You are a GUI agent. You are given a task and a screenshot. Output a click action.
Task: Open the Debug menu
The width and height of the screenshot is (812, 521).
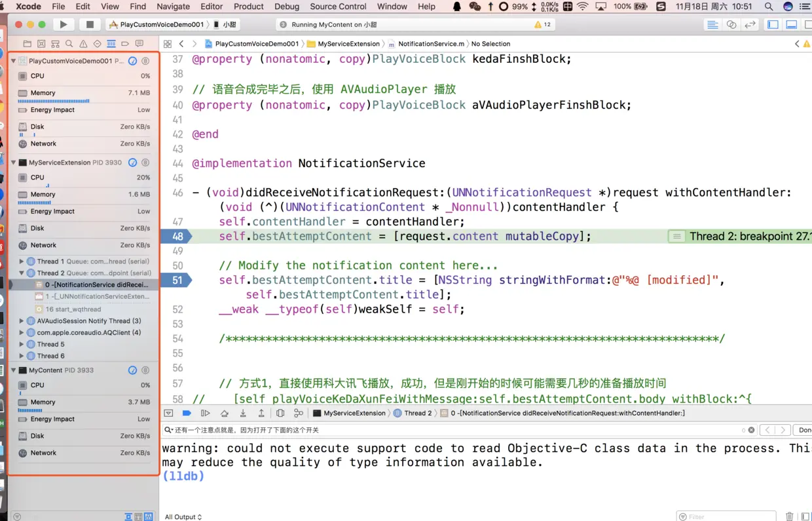287,7
